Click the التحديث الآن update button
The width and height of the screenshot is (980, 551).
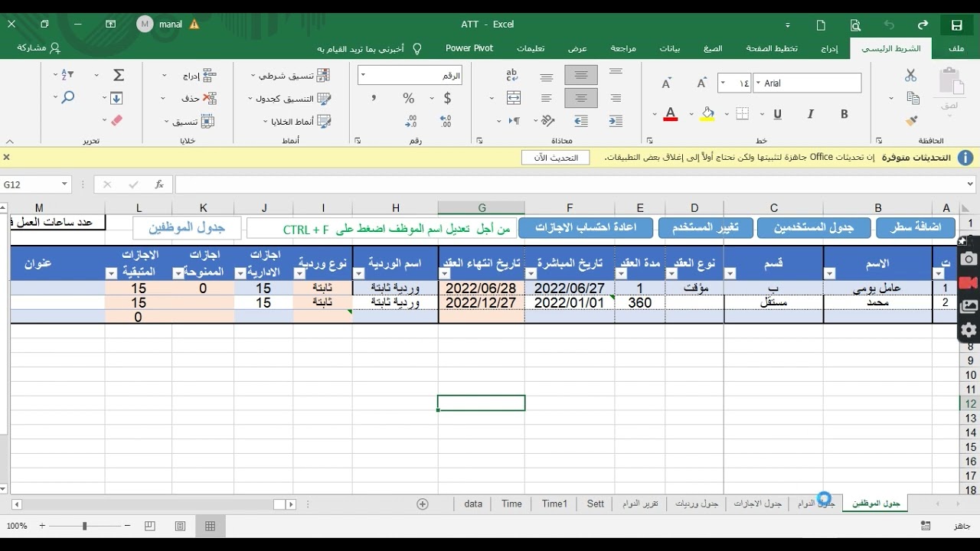pyautogui.click(x=556, y=157)
